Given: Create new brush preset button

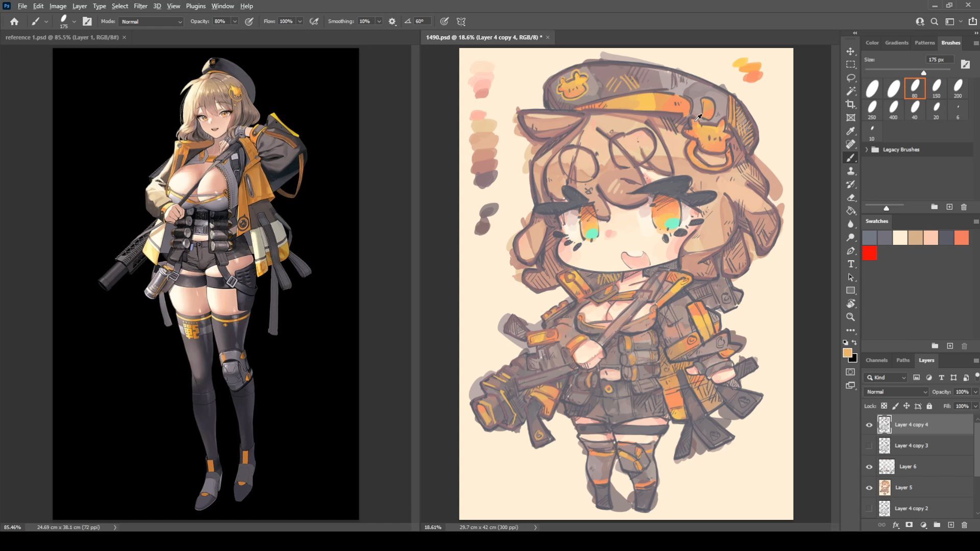Looking at the screenshot, I should pyautogui.click(x=949, y=207).
